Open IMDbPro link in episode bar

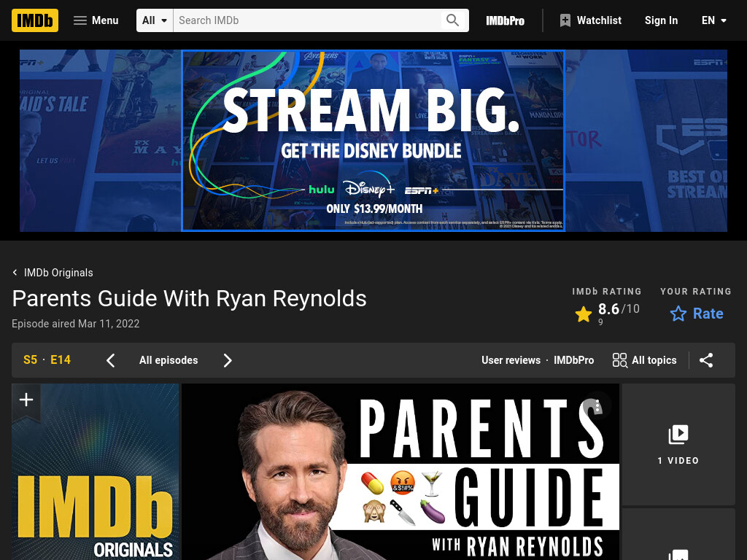573,360
